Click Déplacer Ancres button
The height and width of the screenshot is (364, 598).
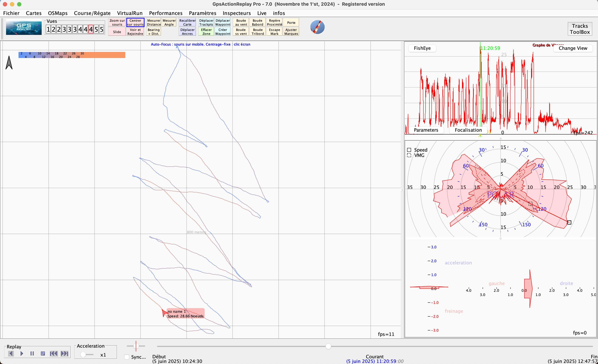pyautogui.click(x=187, y=32)
